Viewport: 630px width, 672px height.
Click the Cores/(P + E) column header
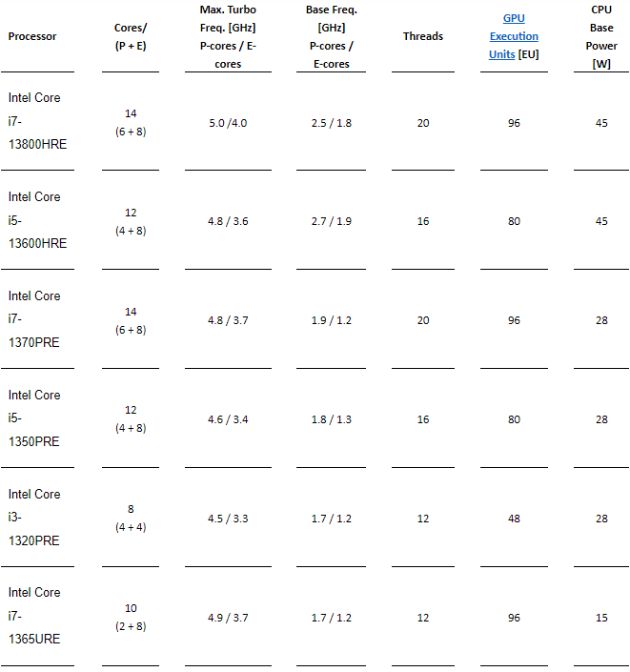[131, 36]
